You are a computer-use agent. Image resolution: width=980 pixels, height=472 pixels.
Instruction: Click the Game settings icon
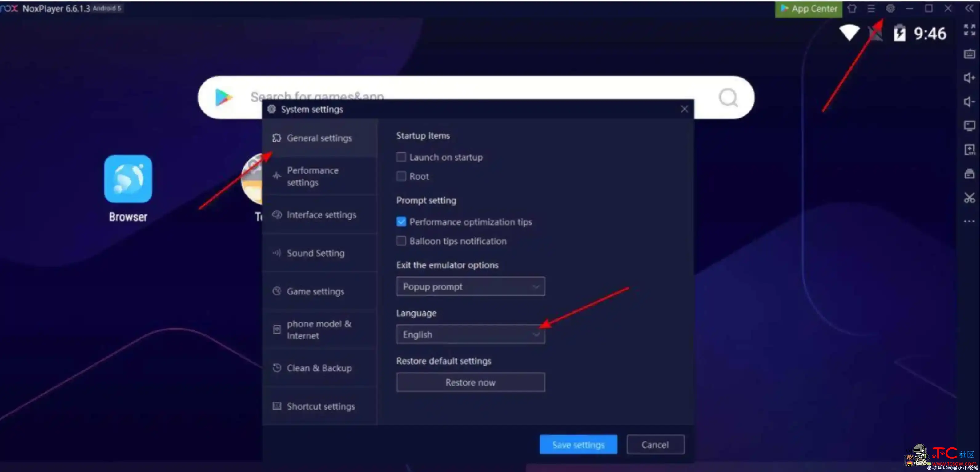pos(276,291)
